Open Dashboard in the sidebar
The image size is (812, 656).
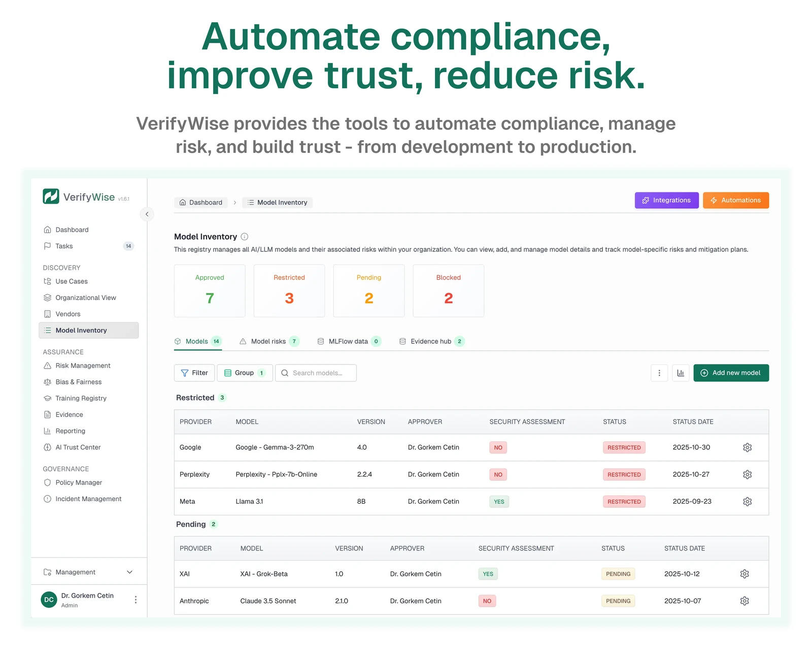[89, 230]
